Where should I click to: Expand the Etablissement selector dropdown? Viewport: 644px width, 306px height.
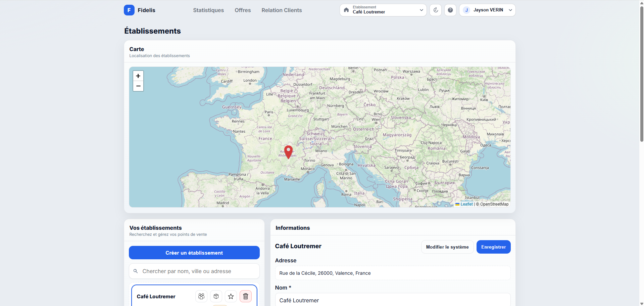pyautogui.click(x=383, y=10)
